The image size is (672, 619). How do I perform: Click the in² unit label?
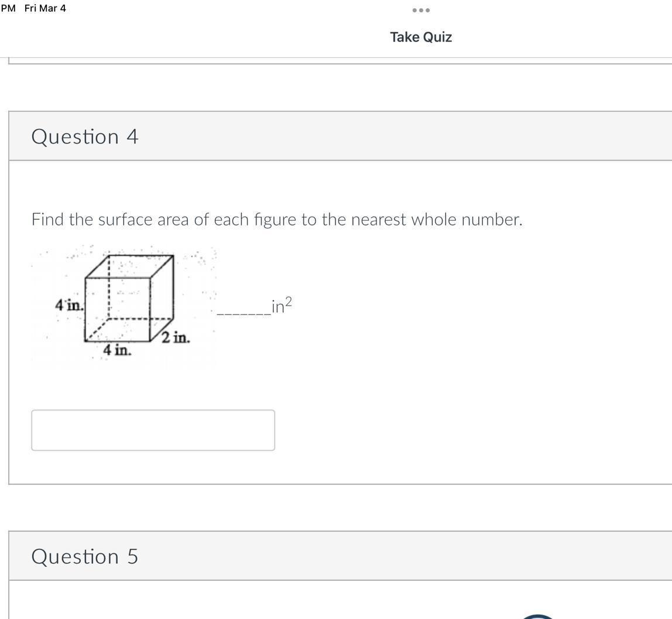[282, 306]
